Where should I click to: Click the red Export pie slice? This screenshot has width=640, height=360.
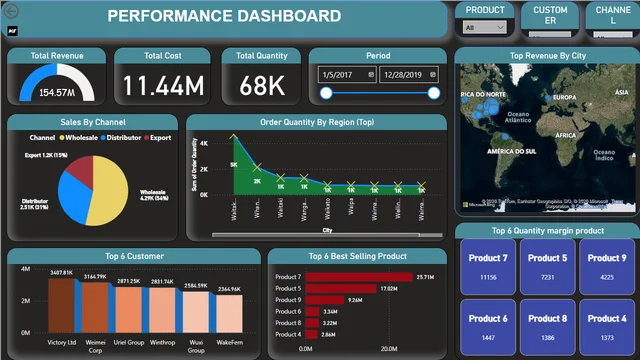point(82,169)
